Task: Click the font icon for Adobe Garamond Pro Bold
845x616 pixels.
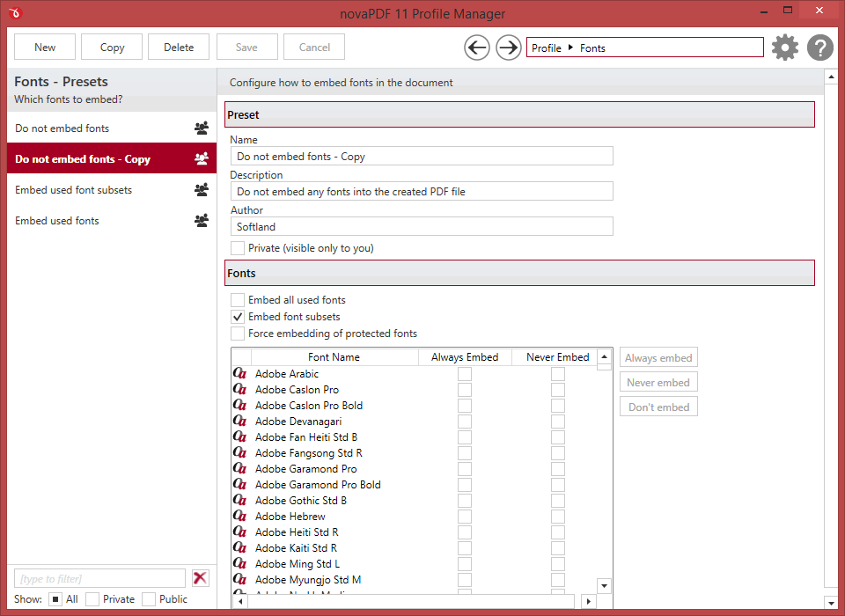Action: [239, 484]
